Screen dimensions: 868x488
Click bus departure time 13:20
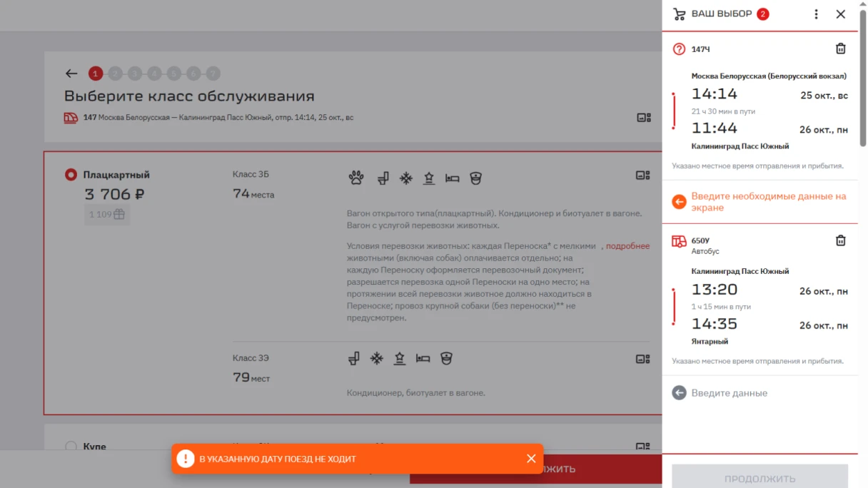tap(715, 290)
